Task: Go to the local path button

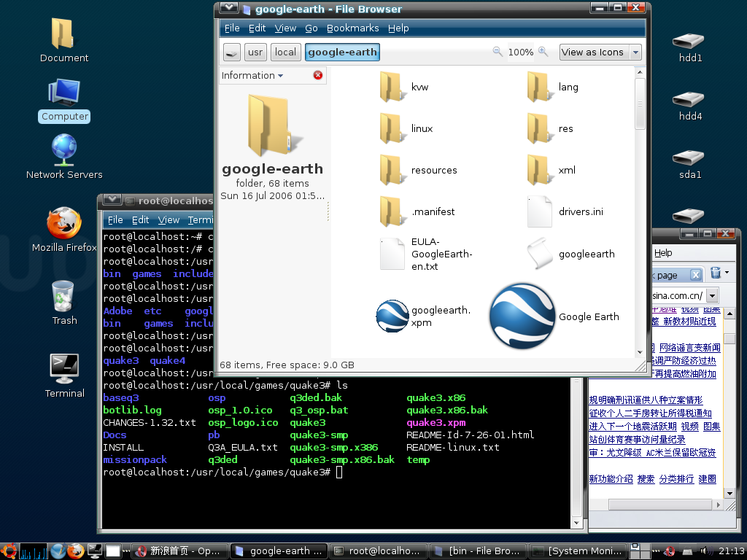Action: [x=285, y=52]
